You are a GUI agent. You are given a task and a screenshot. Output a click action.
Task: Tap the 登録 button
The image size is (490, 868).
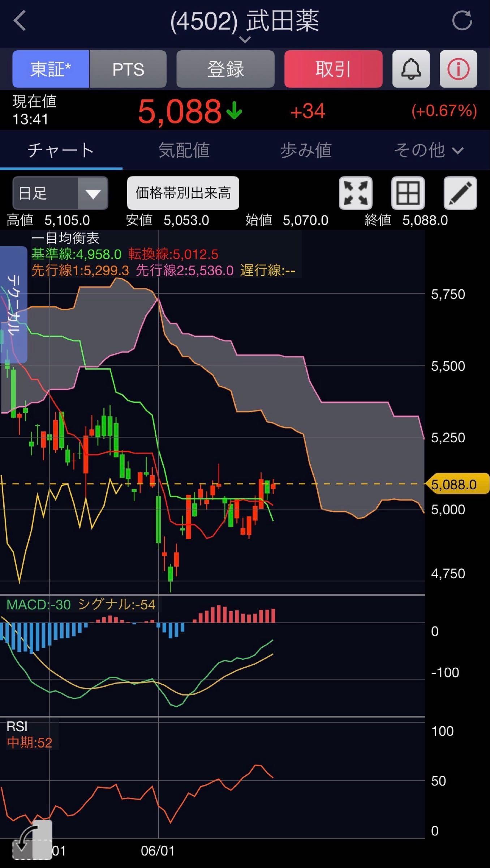(x=225, y=69)
